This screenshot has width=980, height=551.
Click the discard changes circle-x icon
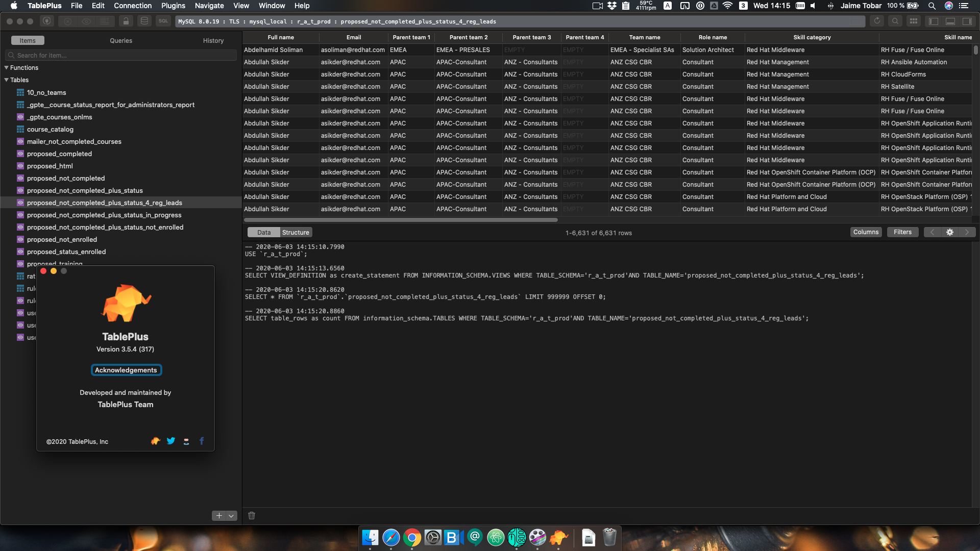68,21
